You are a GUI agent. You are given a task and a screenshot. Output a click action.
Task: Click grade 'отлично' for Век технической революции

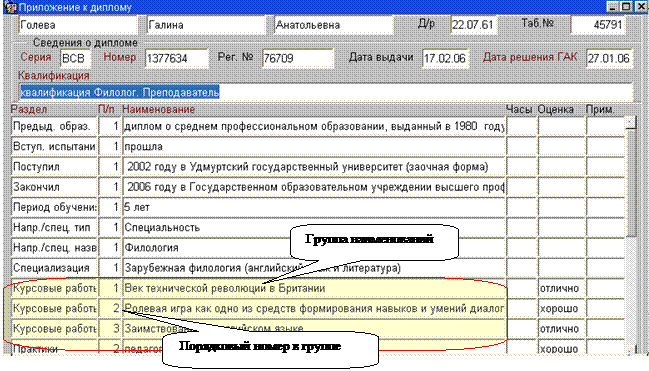coord(561,289)
